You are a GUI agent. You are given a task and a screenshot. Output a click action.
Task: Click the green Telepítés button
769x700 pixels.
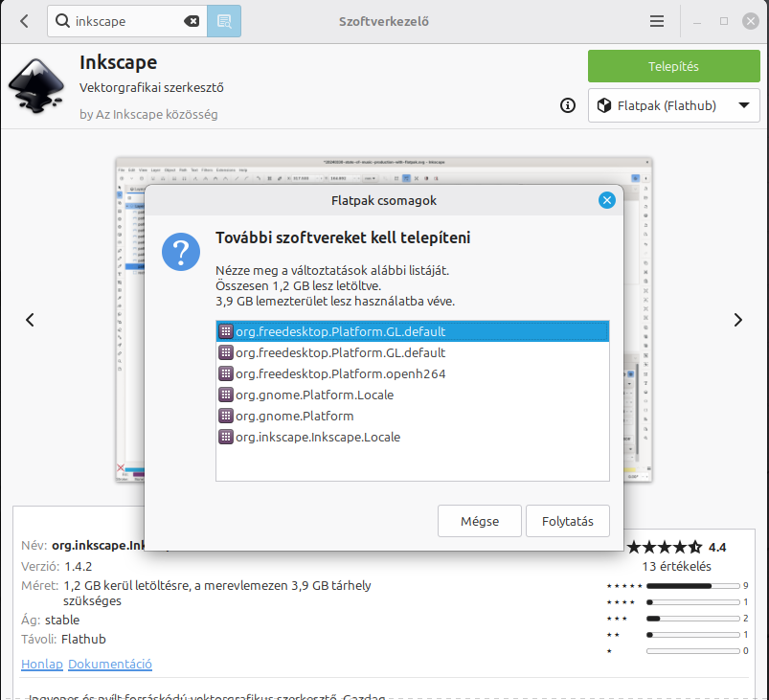tap(674, 66)
